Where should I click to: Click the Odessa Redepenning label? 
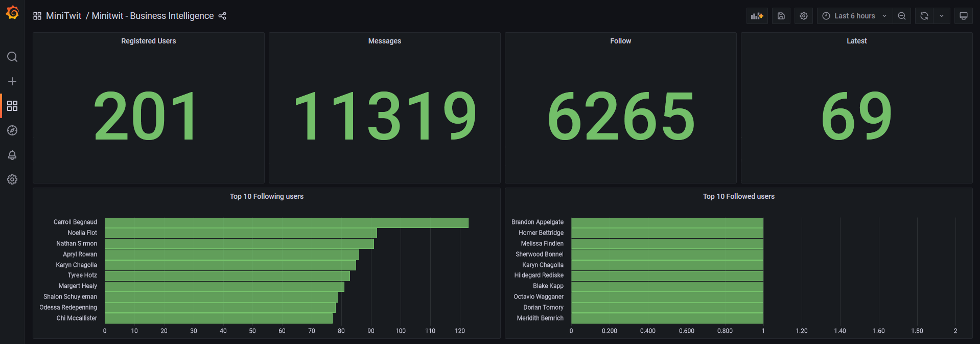pos(68,307)
